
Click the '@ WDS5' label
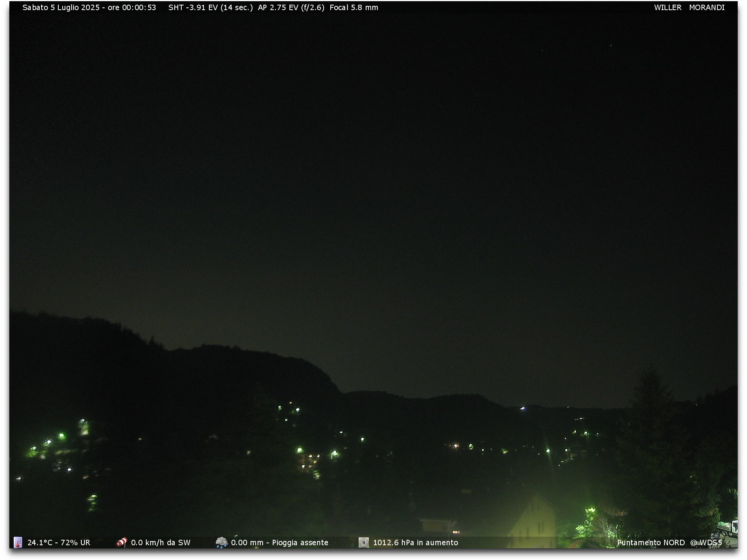(x=706, y=542)
